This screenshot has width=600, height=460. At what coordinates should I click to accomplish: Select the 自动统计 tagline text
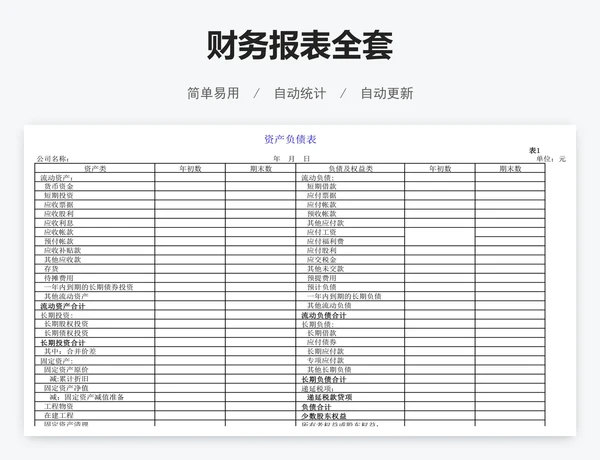(300, 93)
